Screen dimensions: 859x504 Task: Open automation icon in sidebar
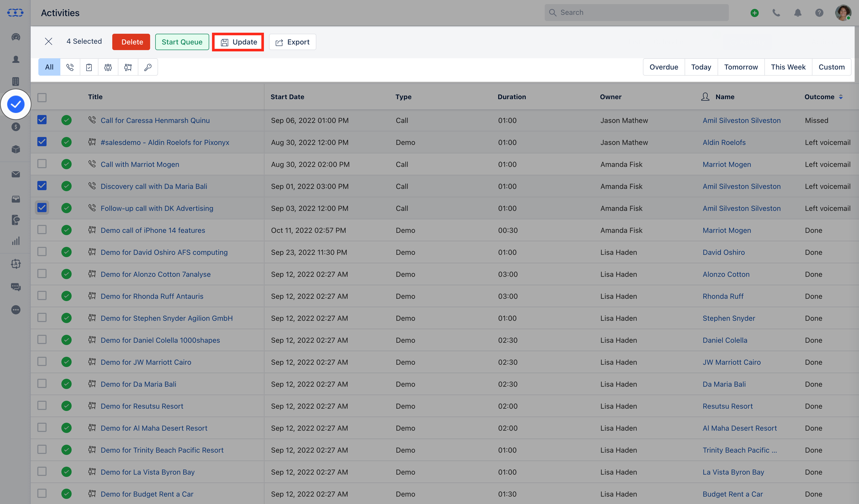point(16,264)
